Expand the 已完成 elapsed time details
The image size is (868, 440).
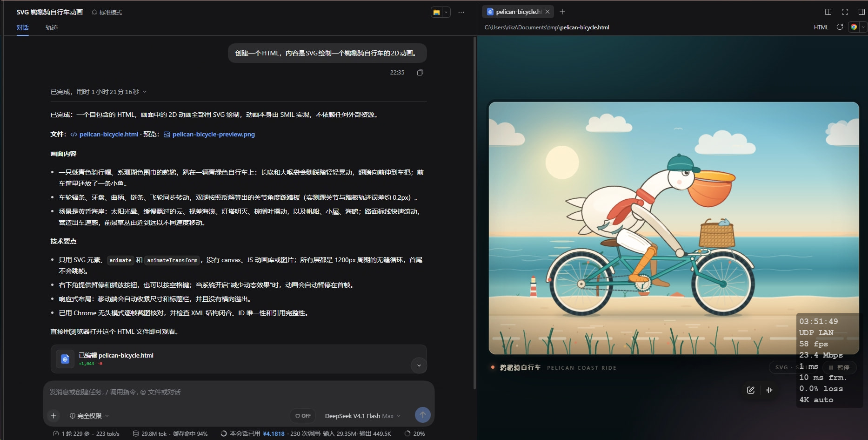pos(99,92)
